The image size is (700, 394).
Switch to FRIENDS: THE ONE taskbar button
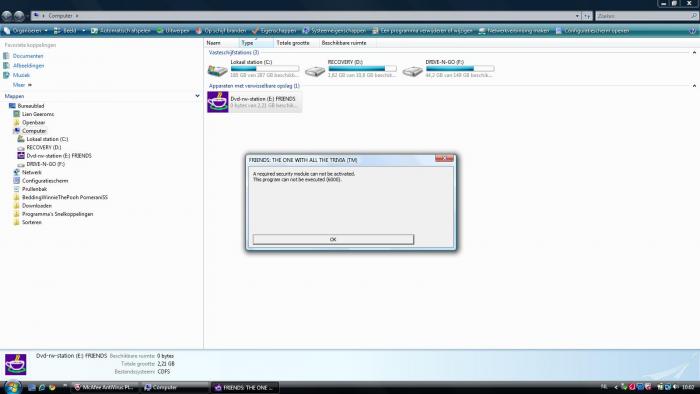point(245,387)
